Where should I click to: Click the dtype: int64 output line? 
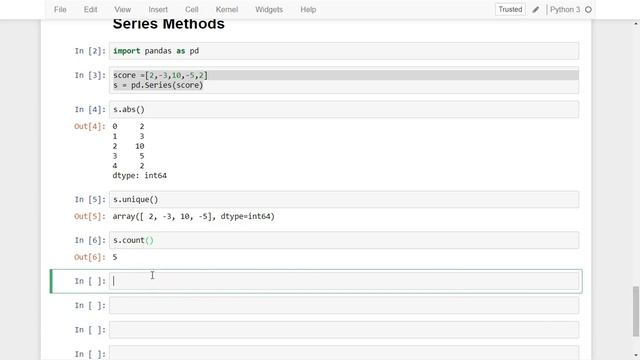(x=140, y=176)
